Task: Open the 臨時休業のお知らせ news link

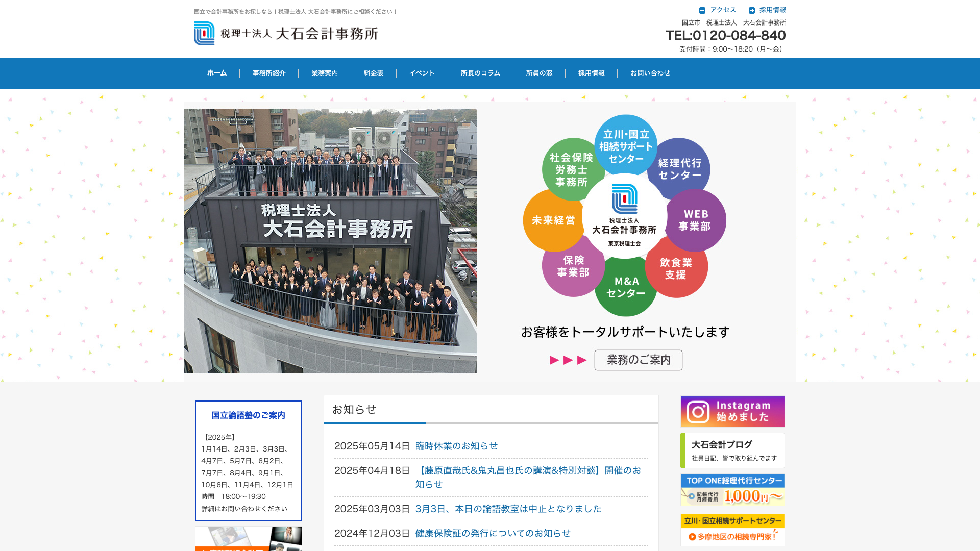Action: point(456,446)
